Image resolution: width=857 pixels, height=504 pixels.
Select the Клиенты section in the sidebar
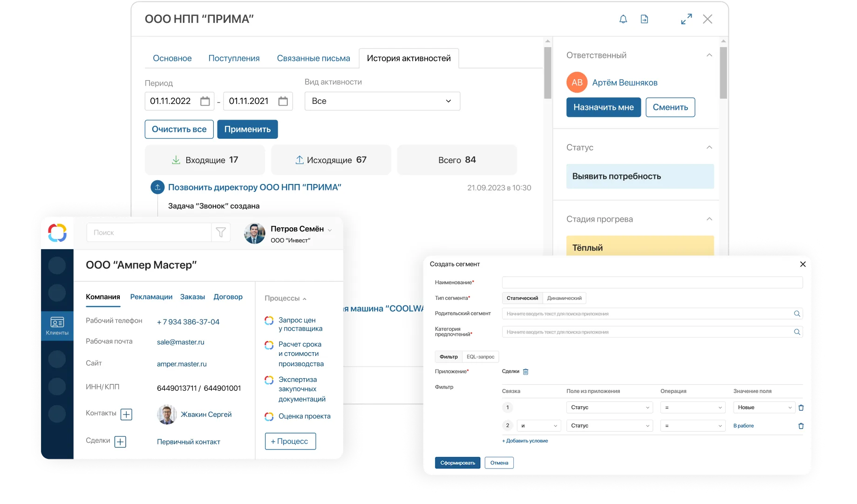[x=57, y=326]
